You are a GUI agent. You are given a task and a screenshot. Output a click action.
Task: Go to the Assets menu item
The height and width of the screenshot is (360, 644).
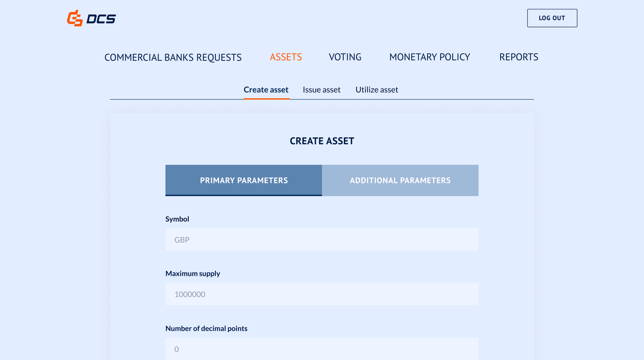(x=286, y=57)
